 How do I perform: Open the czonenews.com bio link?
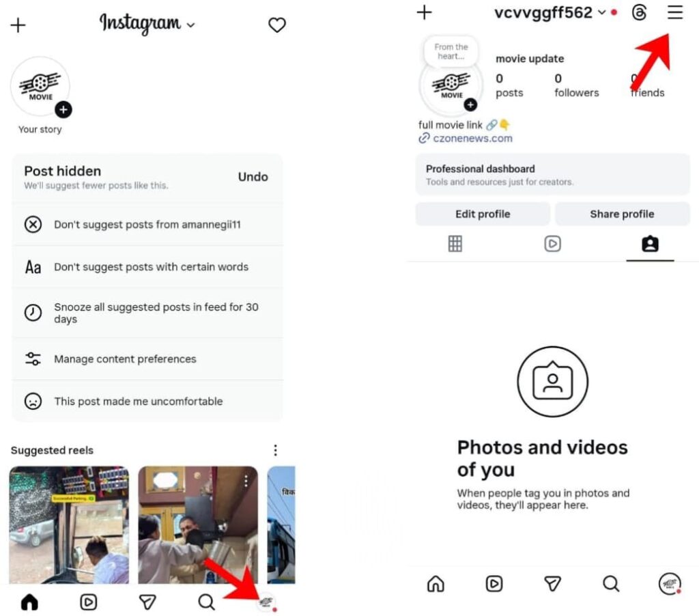point(472,138)
